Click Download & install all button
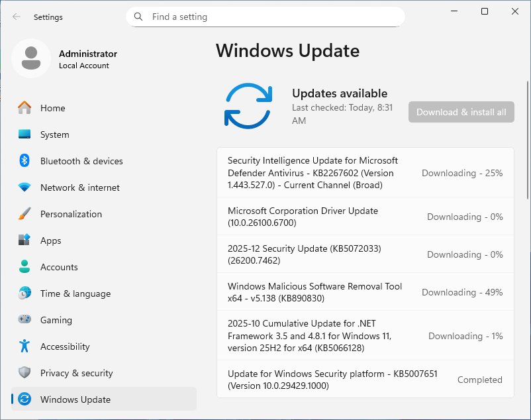 pos(461,112)
